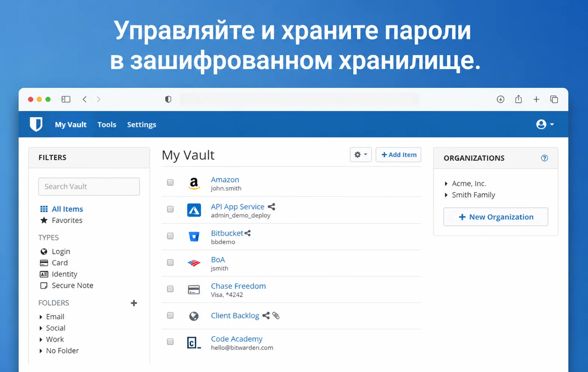Go forward with the browser forward arrow

pyautogui.click(x=98, y=99)
